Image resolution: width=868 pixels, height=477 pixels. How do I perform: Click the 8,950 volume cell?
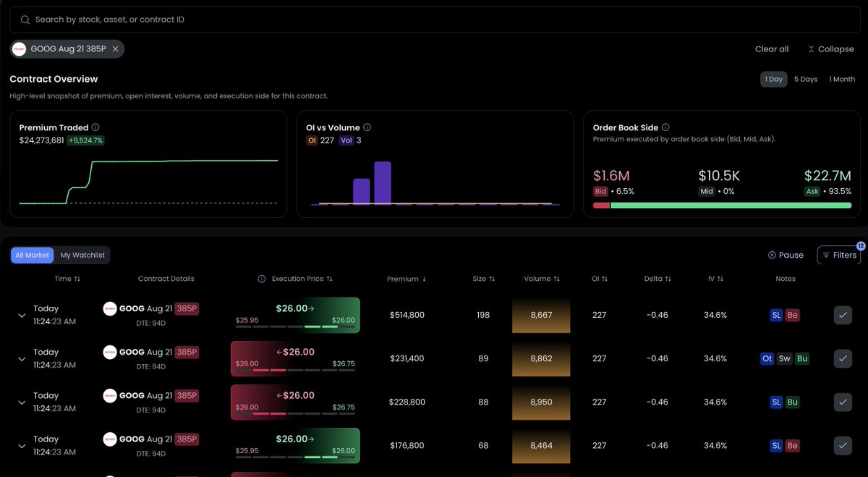[x=541, y=402]
